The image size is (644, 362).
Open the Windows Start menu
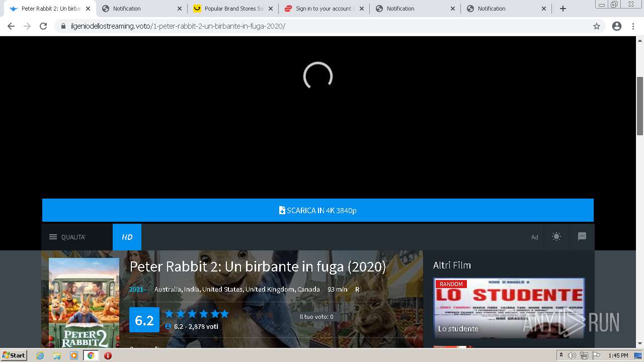[14, 355]
